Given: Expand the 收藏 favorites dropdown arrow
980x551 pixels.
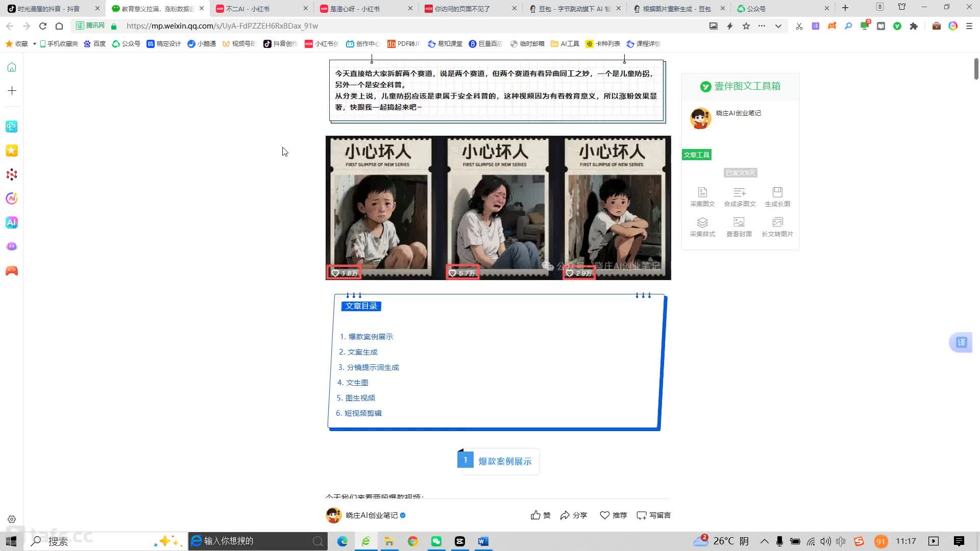Looking at the screenshot, I should 34,44.
